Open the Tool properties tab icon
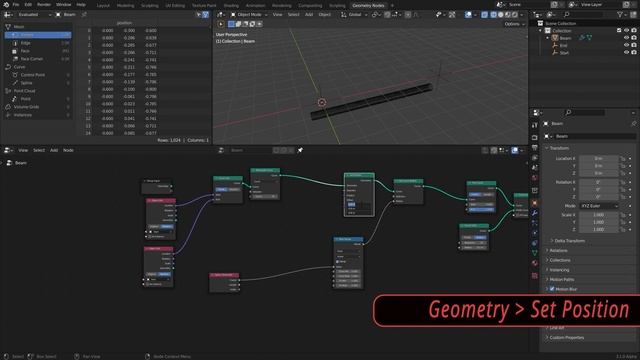Viewport: 640px width, 360px height. click(x=535, y=125)
